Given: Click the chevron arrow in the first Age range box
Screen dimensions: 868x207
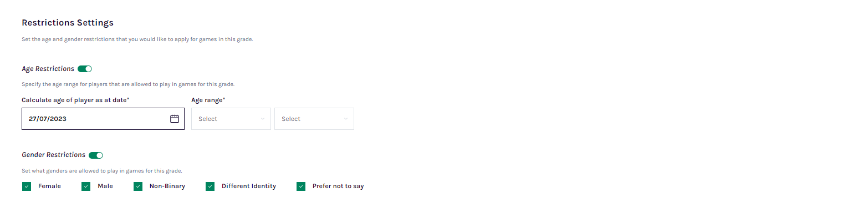Looking at the screenshot, I should [263, 119].
